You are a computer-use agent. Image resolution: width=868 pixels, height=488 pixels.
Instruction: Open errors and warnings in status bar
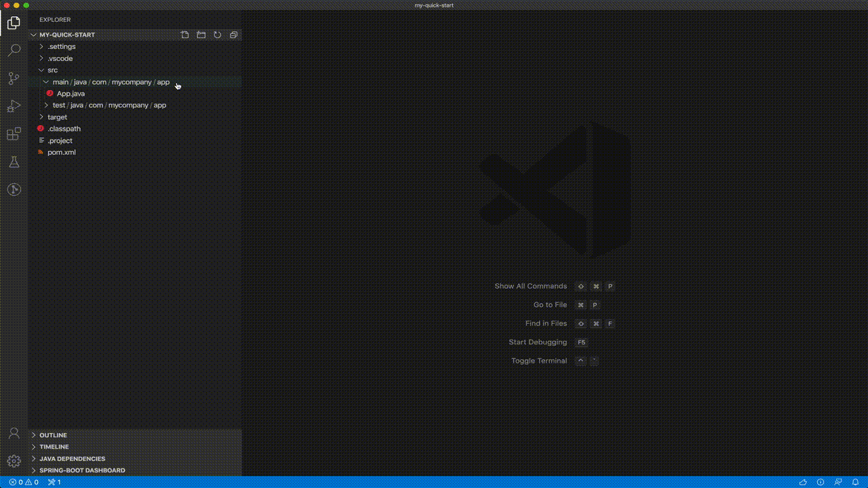(24, 482)
